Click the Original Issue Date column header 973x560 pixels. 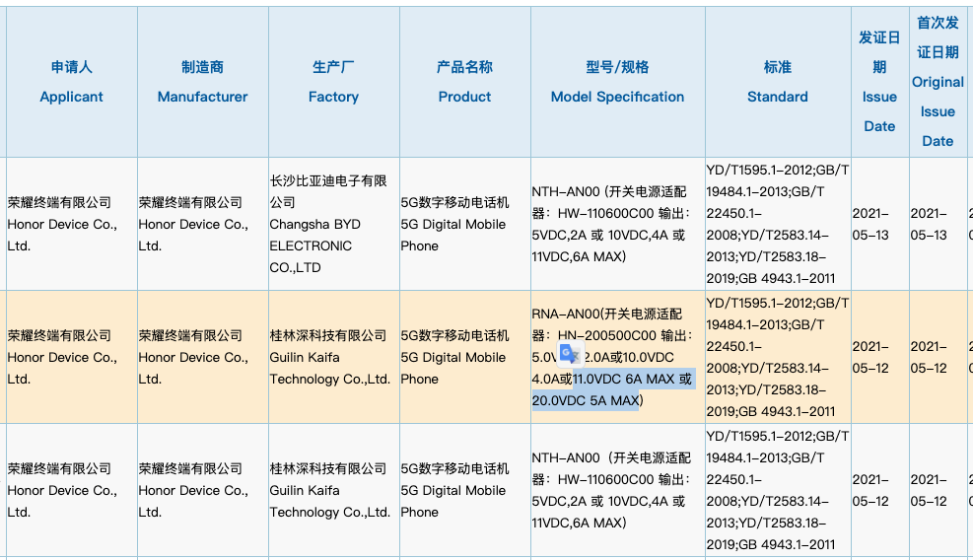938,82
